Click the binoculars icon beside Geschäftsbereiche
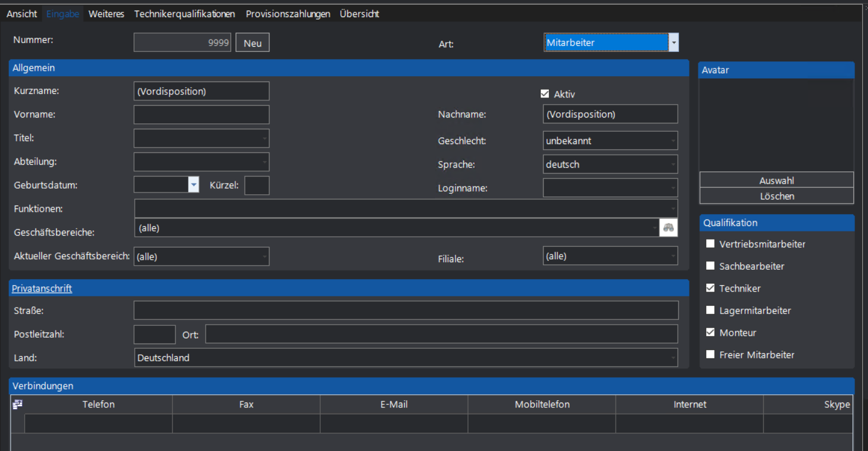 coord(668,228)
